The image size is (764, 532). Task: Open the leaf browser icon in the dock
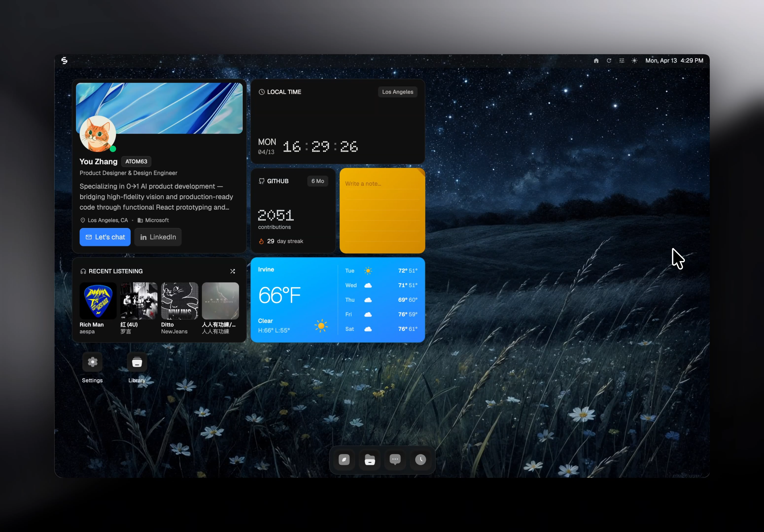[x=344, y=460]
